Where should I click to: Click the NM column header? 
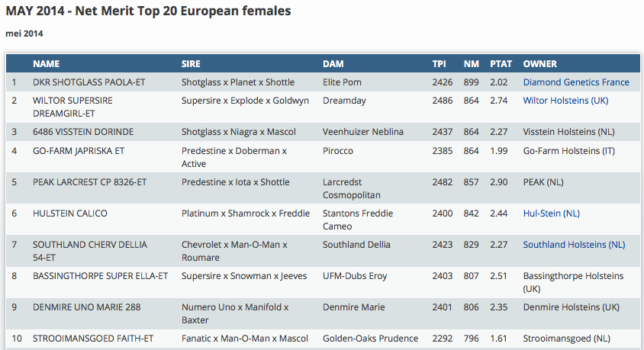coord(471,64)
